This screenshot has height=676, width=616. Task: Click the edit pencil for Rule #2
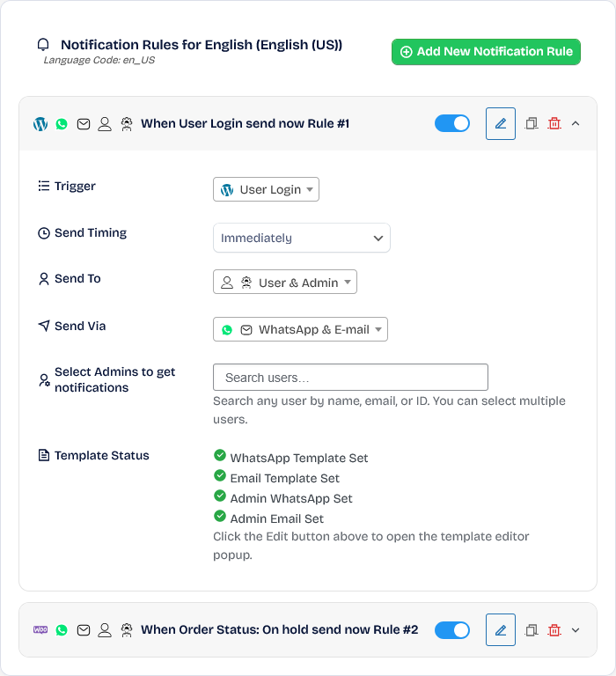pos(501,630)
